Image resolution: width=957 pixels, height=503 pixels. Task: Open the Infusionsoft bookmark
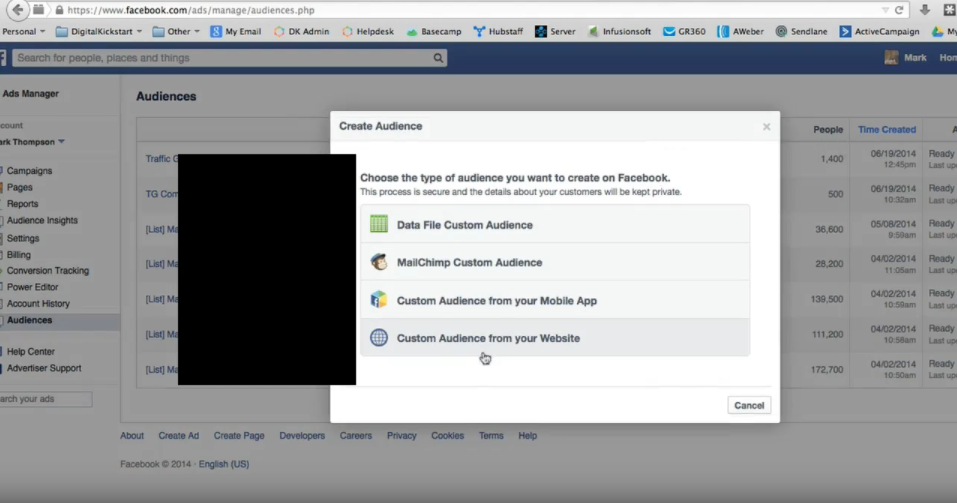point(619,31)
